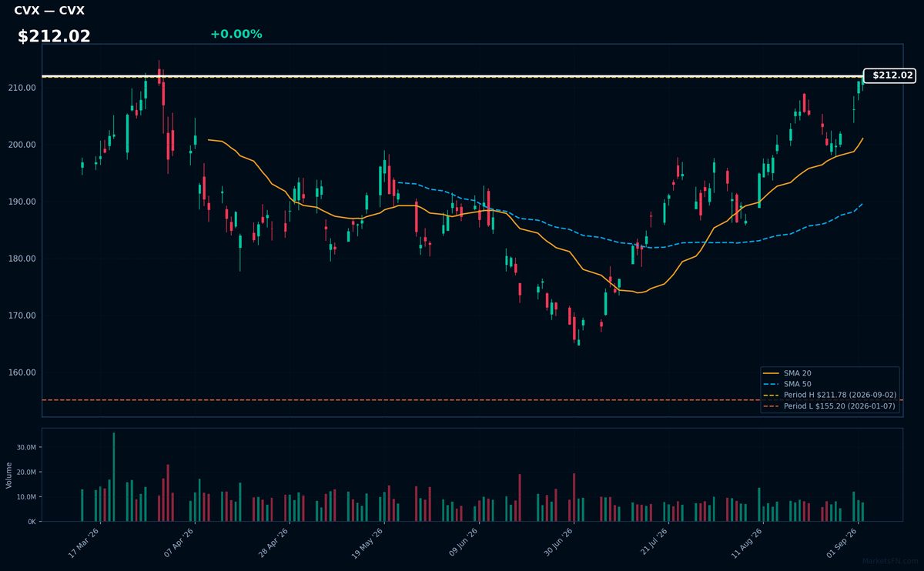
Task: Click the 17 Mar '26 date label
Action: (x=85, y=543)
